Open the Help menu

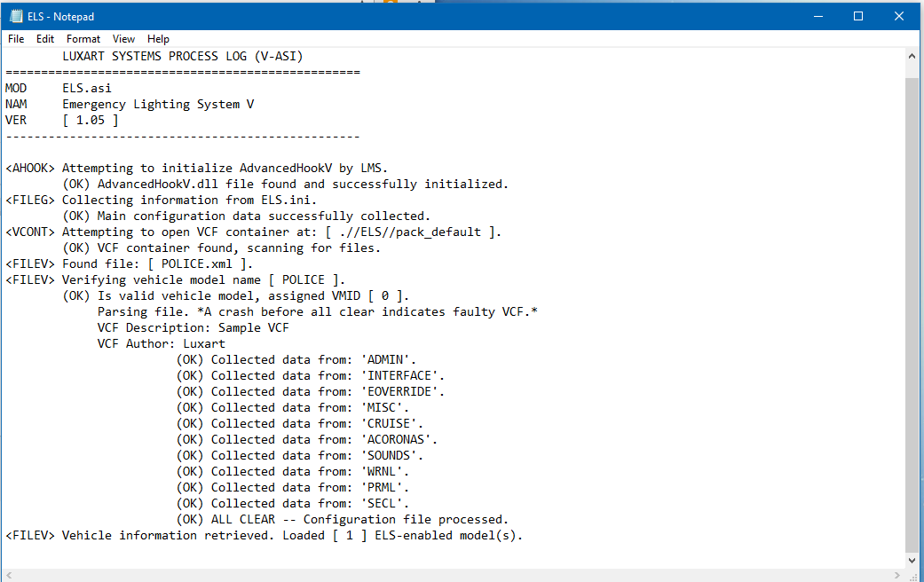click(x=158, y=39)
